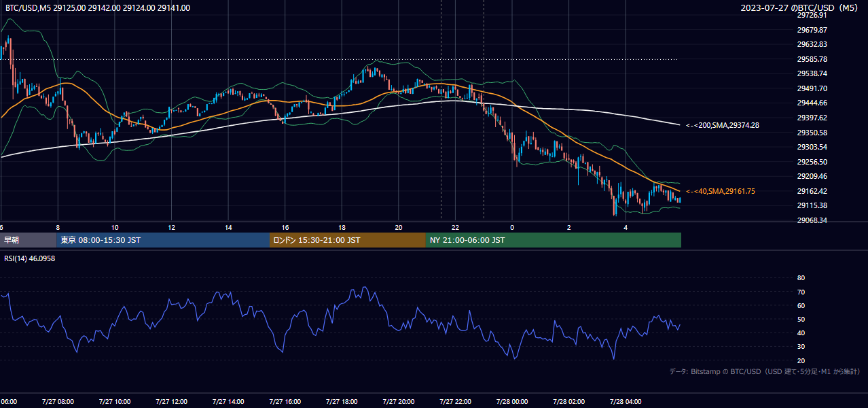The height and width of the screenshot is (408, 868).
Task: Click price axis value 29068.34
Action: coord(812,220)
